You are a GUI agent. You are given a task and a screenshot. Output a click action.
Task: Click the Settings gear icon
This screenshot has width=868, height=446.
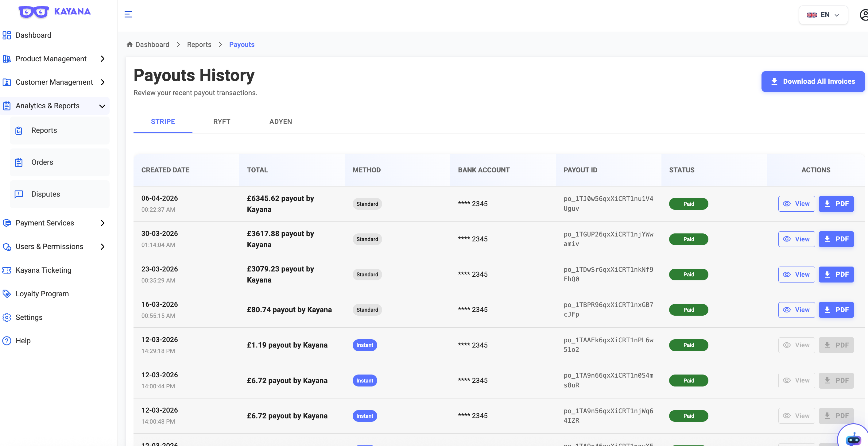pyautogui.click(x=7, y=317)
